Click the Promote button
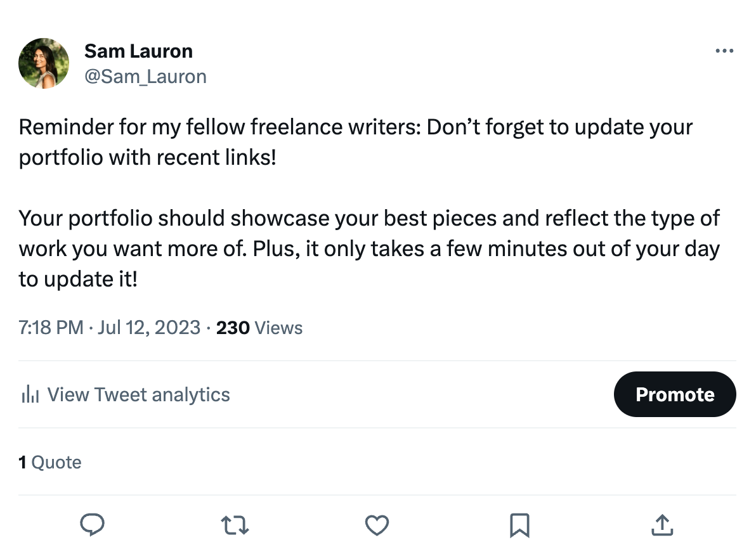 click(x=675, y=394)
